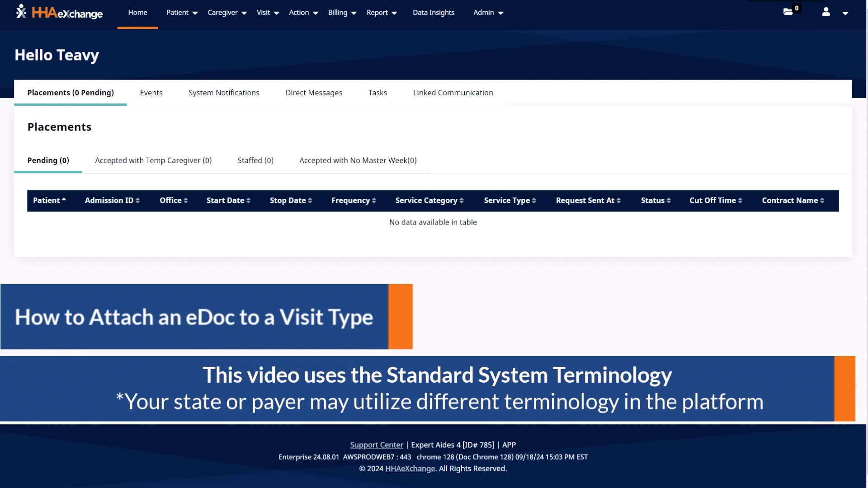Click the Request Sent At sort icon
The height and width of the screenshot is (488, 868).
pos(618,200)
